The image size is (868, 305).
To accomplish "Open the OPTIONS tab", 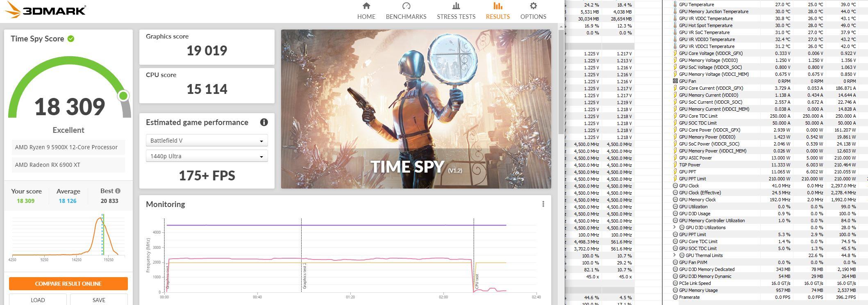I will pyautogui.click(x=533, y=11).
